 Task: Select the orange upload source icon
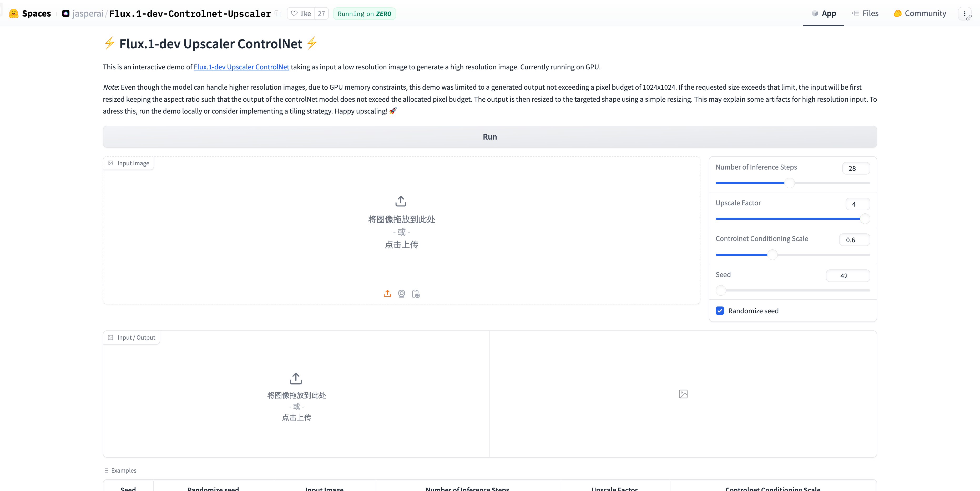(387, 294)
